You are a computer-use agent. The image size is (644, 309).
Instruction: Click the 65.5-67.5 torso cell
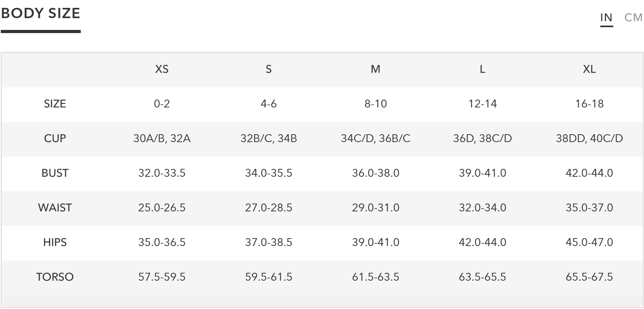[x=589, y=277]
